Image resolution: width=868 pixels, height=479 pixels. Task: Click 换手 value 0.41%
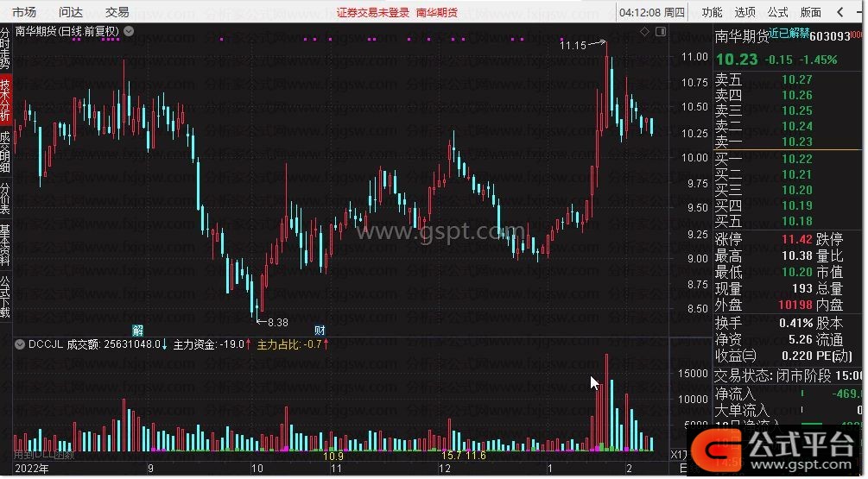pyautogui.click(x=795, y=323)
